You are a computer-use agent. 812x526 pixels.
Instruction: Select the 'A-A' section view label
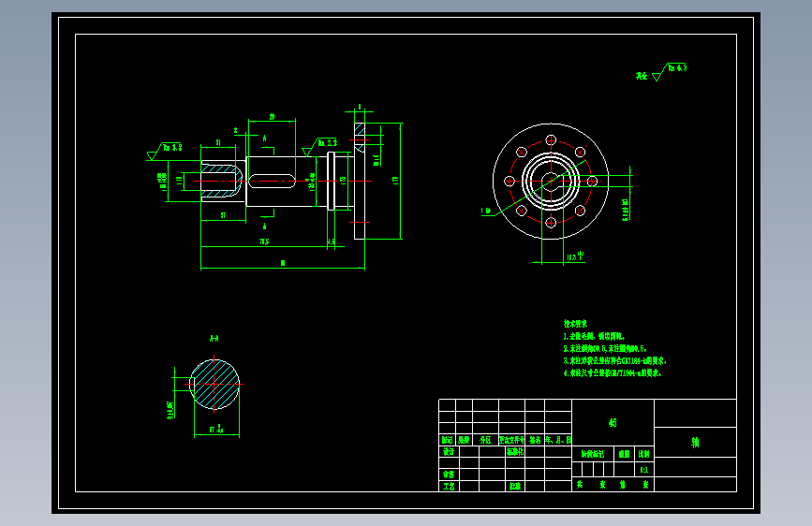214,339
